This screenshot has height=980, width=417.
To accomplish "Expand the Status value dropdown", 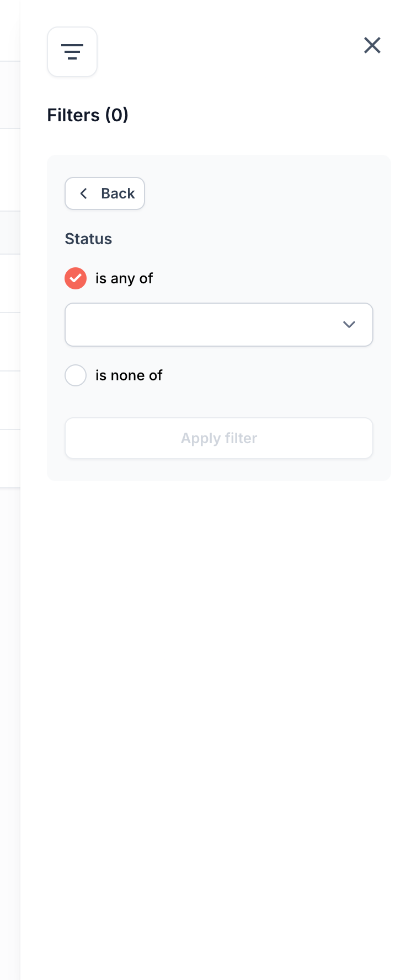I will tap(219, 325).
